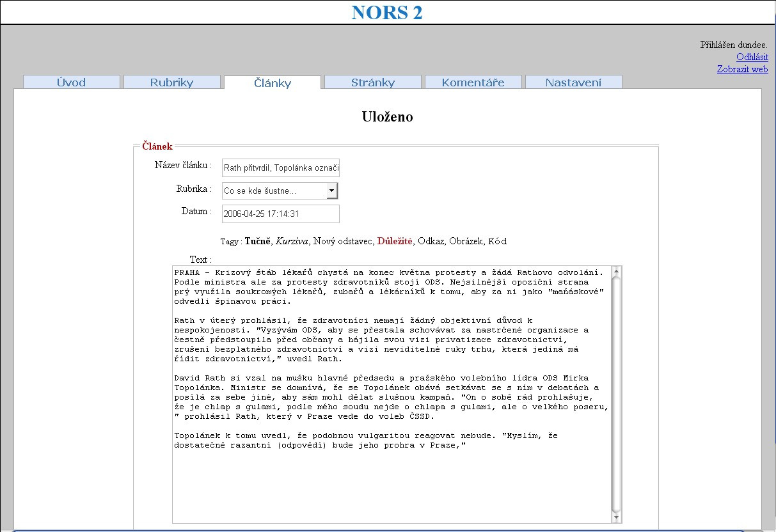This screenshot has height=532, width=776.
Task: Switch to the Rubriky tab
Action: coord(171,82)
